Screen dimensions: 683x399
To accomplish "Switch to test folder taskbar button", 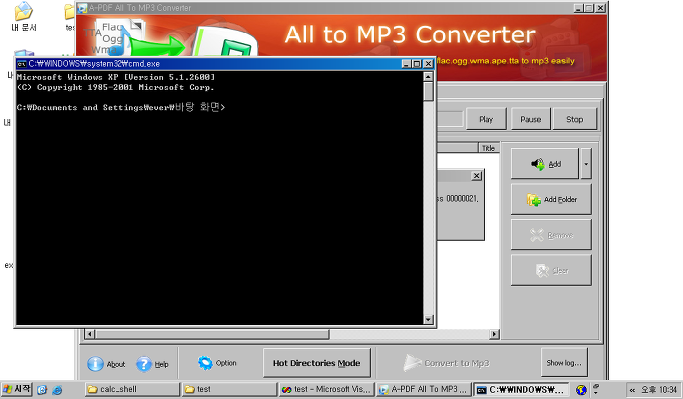I will point(229,389).
